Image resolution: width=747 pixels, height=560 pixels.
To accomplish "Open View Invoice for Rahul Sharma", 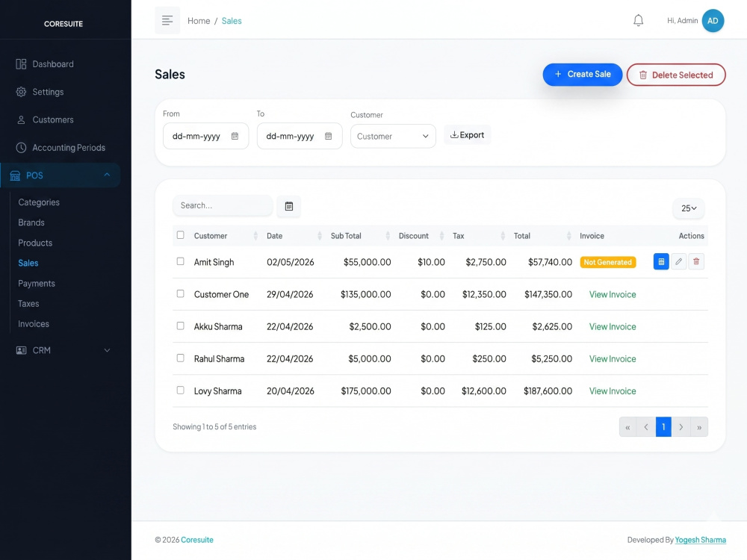I will coord(613,358).
